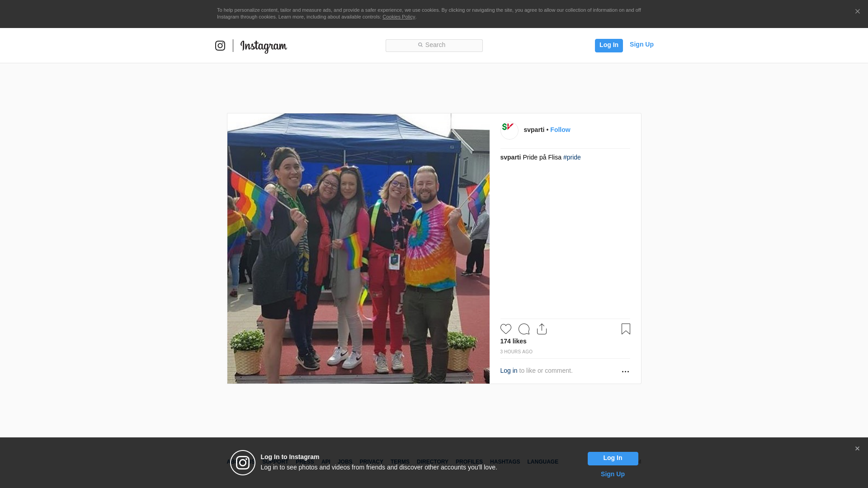Open the HASHTAGS footer menu item
The width and height of the screenshot is (868, 488).
pyautogui.click(x=505, y=462)
